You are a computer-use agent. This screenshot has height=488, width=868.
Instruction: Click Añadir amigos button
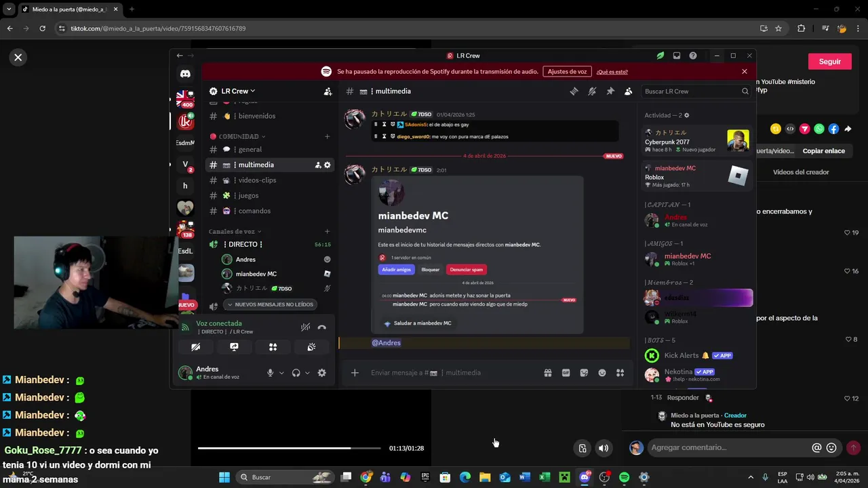(397, 270)
